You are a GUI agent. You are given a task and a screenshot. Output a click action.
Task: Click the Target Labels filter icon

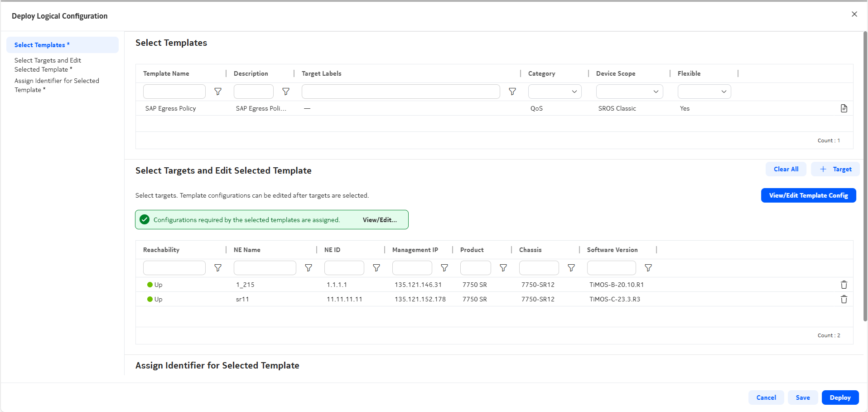[x=512, y=92]
